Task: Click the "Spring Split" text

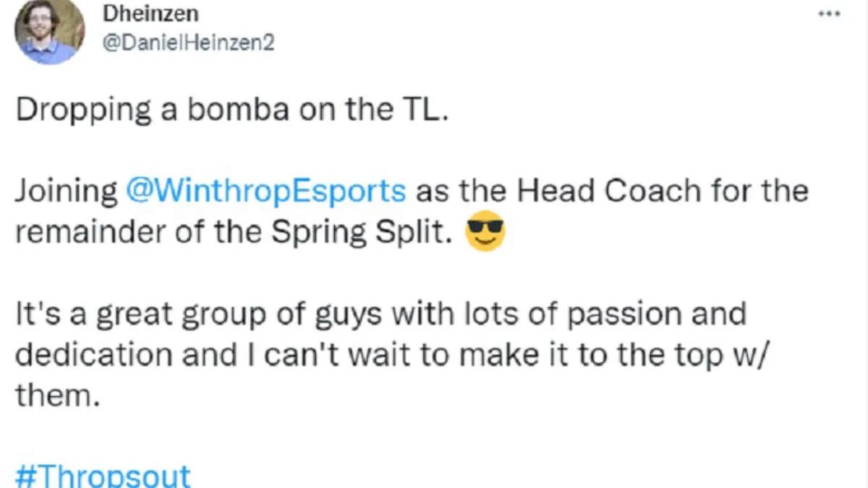Action: pos(365,232)
